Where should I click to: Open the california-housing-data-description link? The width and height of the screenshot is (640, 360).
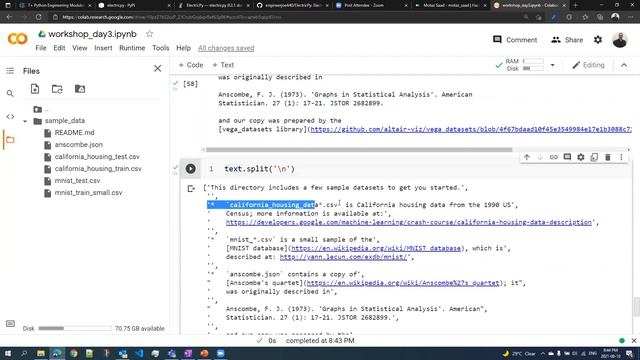pyautogui.click(x=409, y=222)
